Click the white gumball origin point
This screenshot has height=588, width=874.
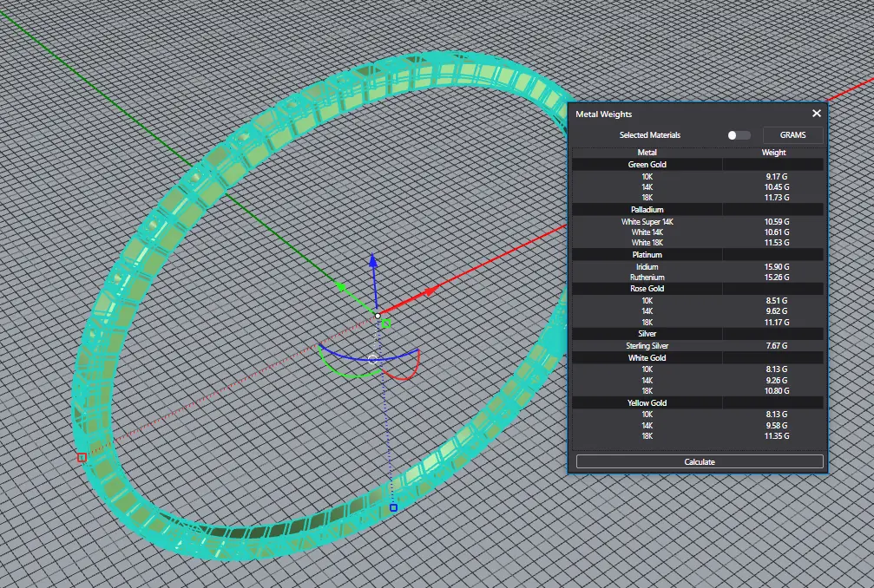pos(378,316)
